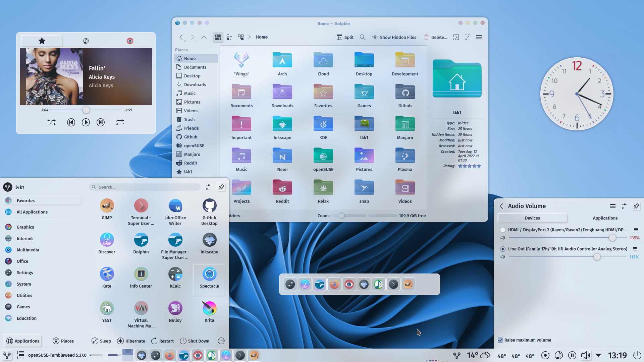Switch launcher to Places tab
The height and width of the screenshot is (362, 644).
63,341
